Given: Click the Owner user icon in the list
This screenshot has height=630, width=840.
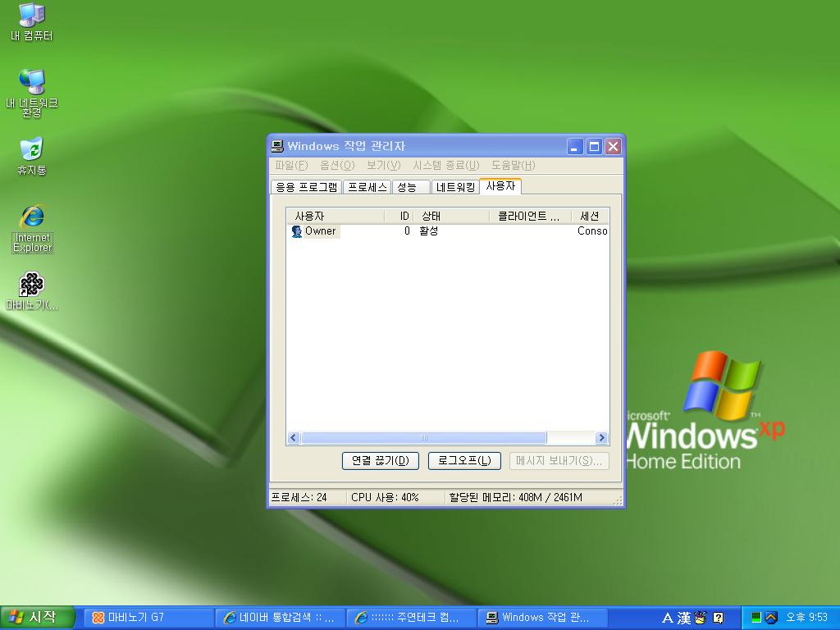Looking at the screenshot, I should click(x=297, y=231).
